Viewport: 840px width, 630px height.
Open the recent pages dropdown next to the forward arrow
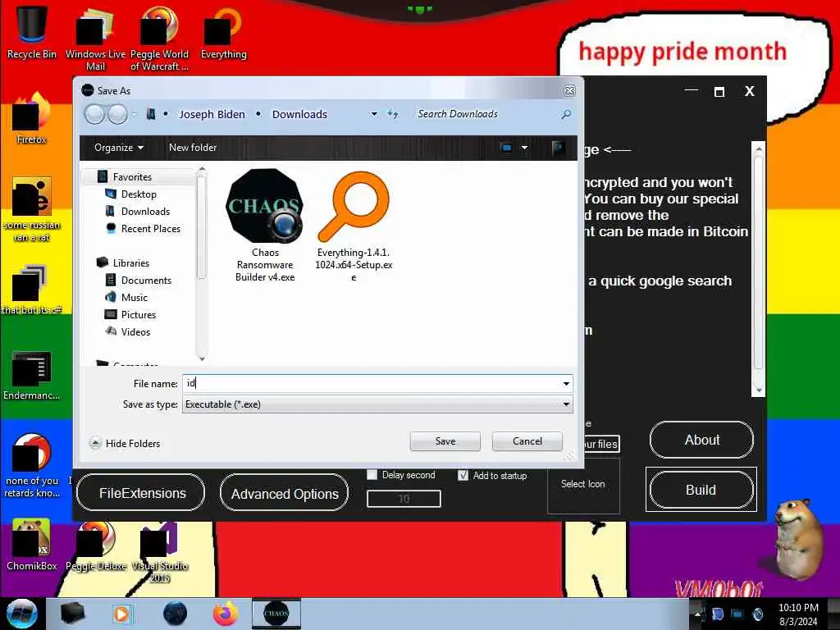[x=134, y=114]
